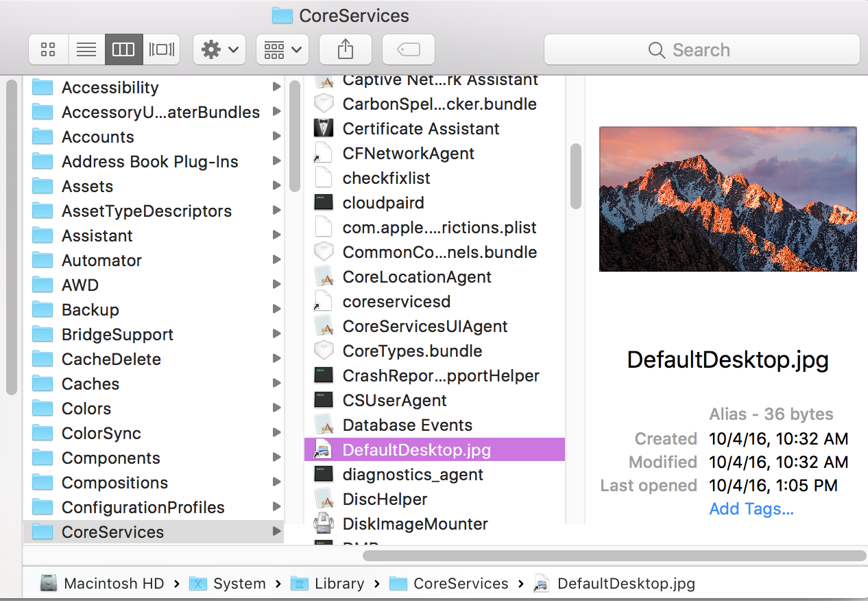Select the AssetTypeDescriptors folder
Image resolution: width=868 pixels, height=601 pixels.
154,211
